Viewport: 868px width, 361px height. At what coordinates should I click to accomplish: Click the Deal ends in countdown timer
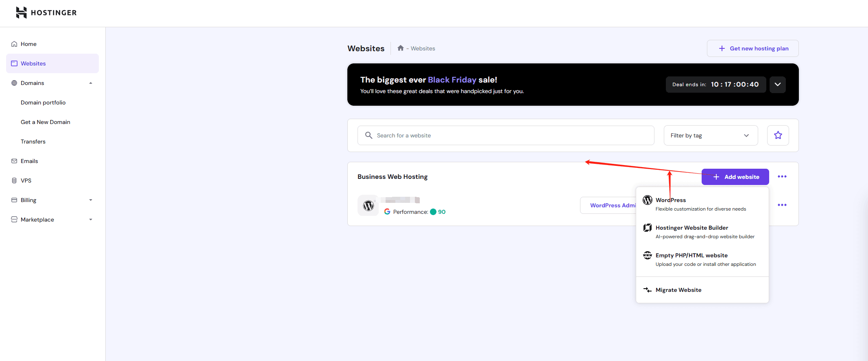click(716, 85)
